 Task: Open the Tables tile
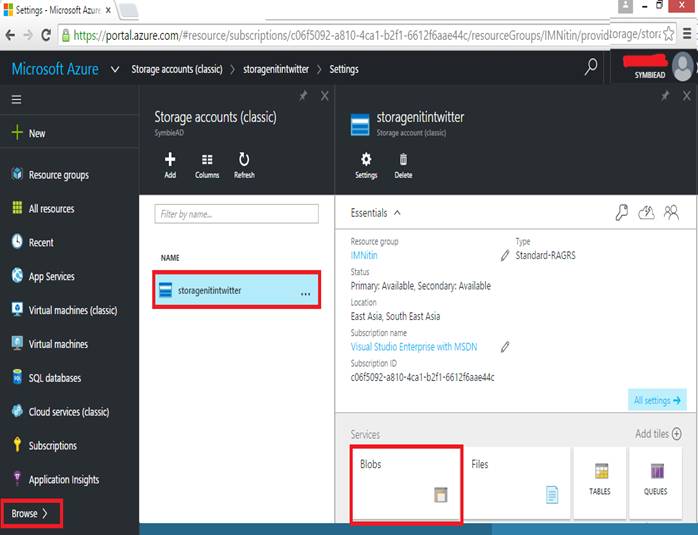(600, 483)
